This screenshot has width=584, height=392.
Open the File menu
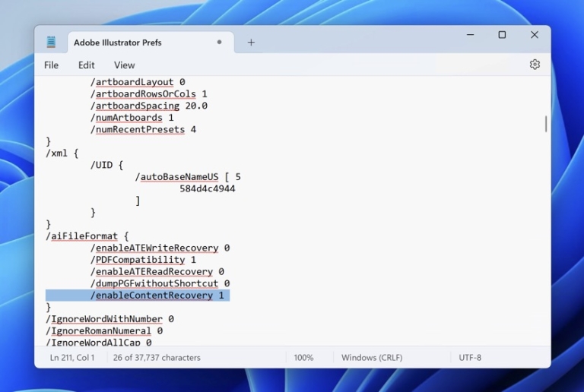click(51, 65)
